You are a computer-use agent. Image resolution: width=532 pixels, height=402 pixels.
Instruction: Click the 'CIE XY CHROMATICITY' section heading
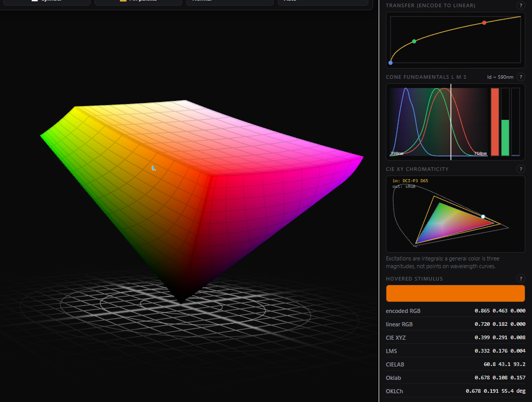[417, 169]
